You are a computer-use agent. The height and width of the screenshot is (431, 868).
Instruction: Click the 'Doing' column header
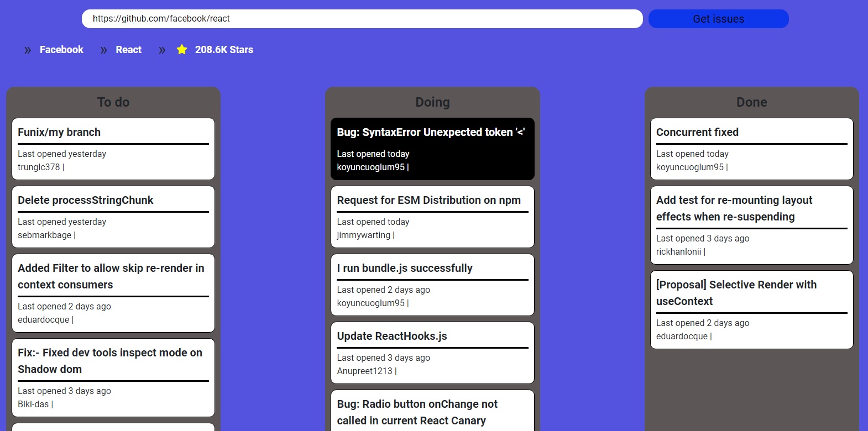pyautogui.click(x=432, y=102)
